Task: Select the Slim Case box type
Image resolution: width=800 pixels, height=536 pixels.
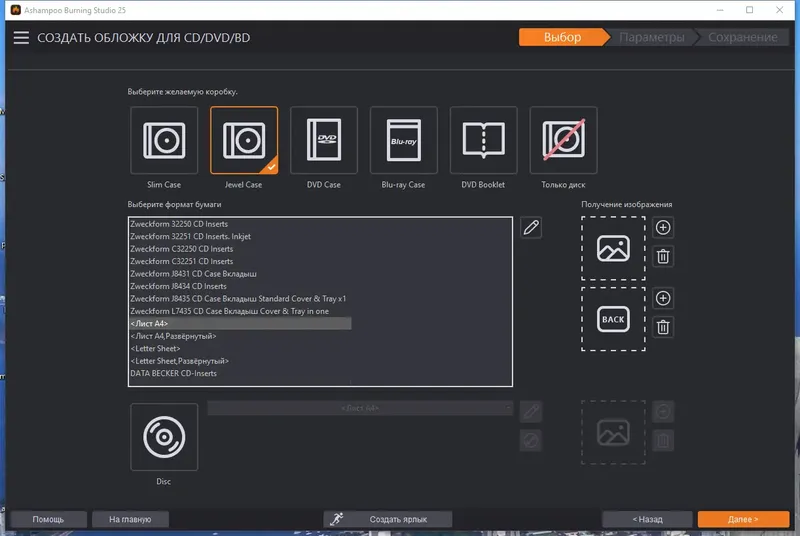Action: (164, 140)
